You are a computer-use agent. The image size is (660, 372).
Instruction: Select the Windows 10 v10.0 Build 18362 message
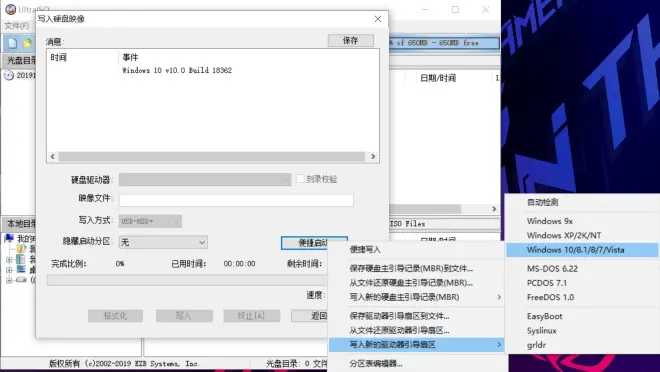click(x=177, y=70)
